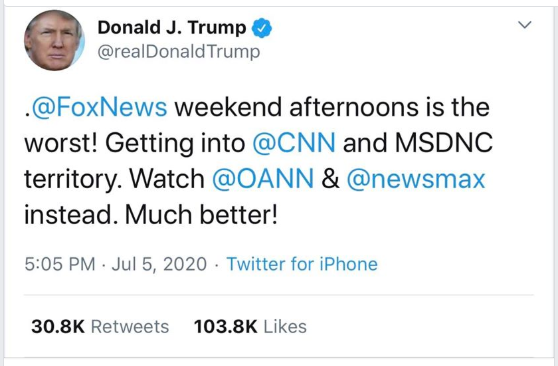Screen dimensions: 558x366
Task: Open Donald J. Trump's profile picture
Action: pyautogui.click(x=54, y=40)
